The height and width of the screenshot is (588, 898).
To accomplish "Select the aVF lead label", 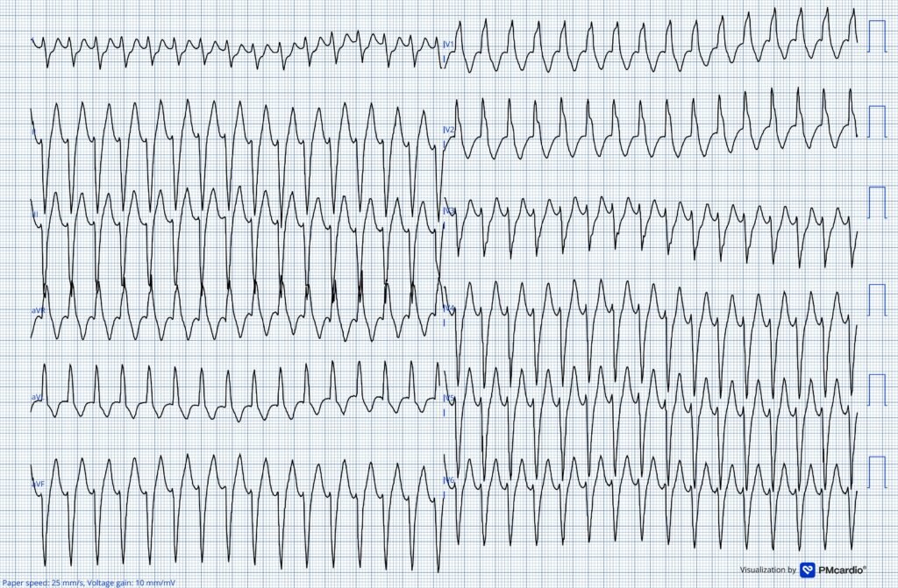I will click(38, 484).
